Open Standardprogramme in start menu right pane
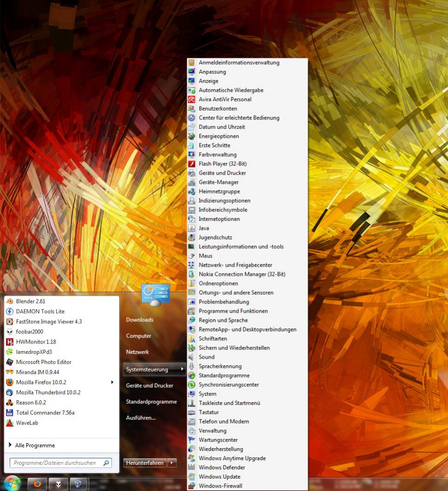The image size is (448, 491). pos(151,402)
